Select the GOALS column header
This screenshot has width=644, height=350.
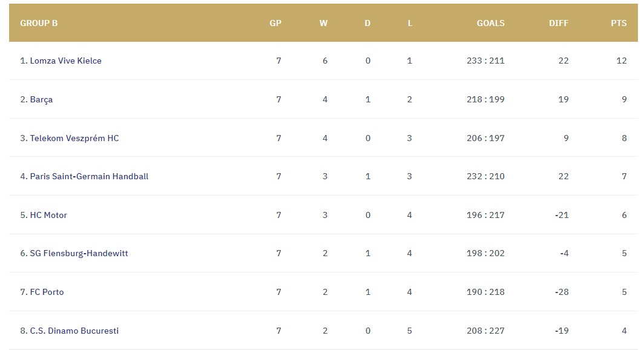[x=491, y=24]
